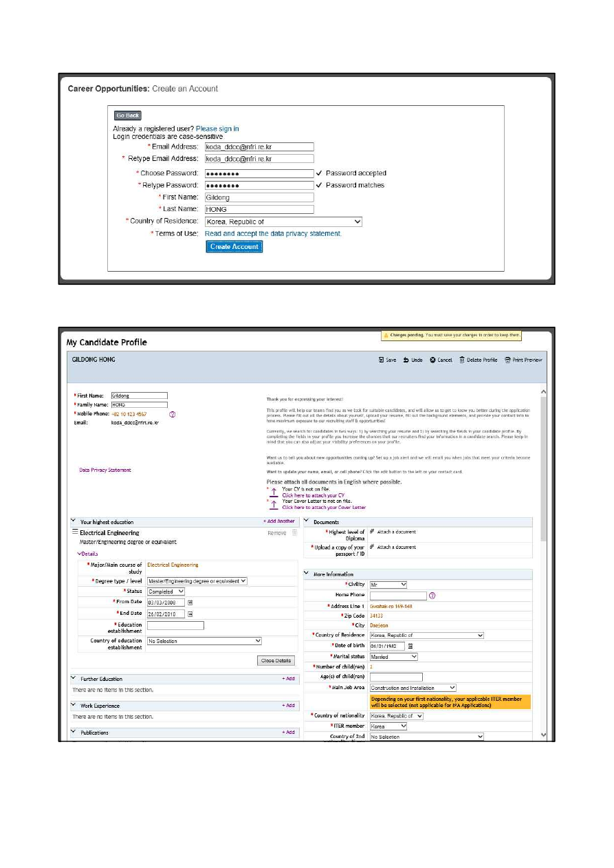Screen dimensions: 614x868
Task: Open the Main Job Area dropdown
Action: point(413,687)
